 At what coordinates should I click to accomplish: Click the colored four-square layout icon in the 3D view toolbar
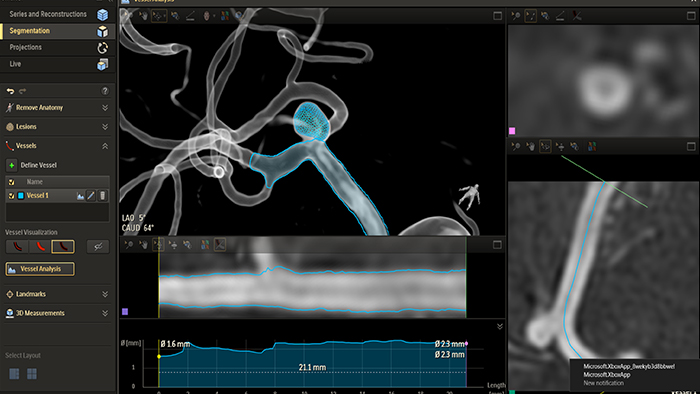pos(225,16)
